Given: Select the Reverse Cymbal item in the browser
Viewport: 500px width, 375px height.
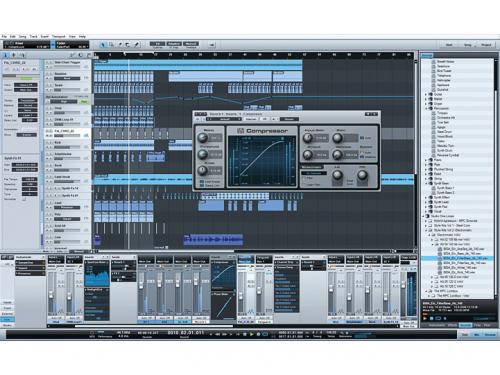Looking at the screenshot, I should (447, 155).
